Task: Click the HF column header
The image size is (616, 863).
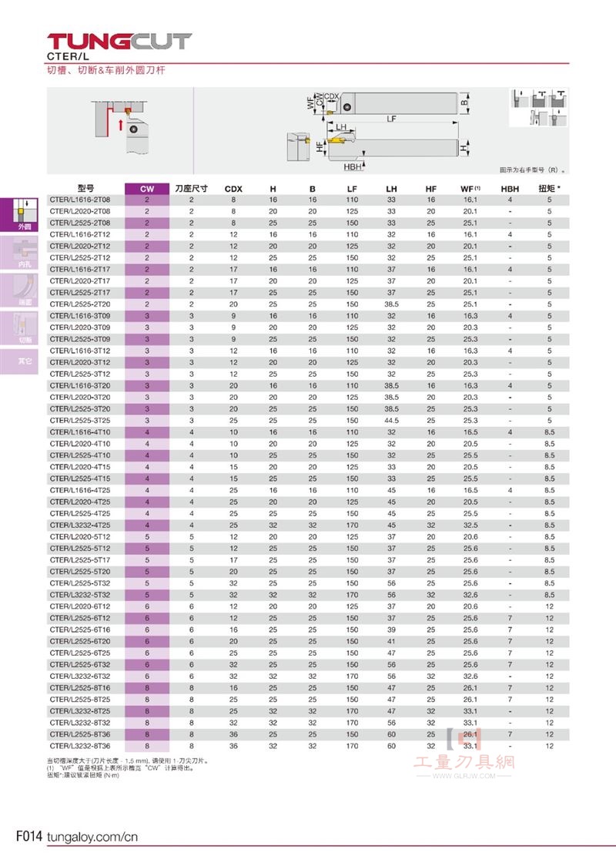Action: (430, 189)
